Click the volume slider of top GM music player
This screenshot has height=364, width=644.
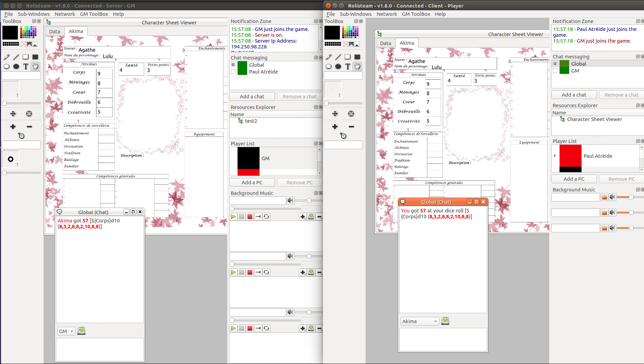click(309, 200)
